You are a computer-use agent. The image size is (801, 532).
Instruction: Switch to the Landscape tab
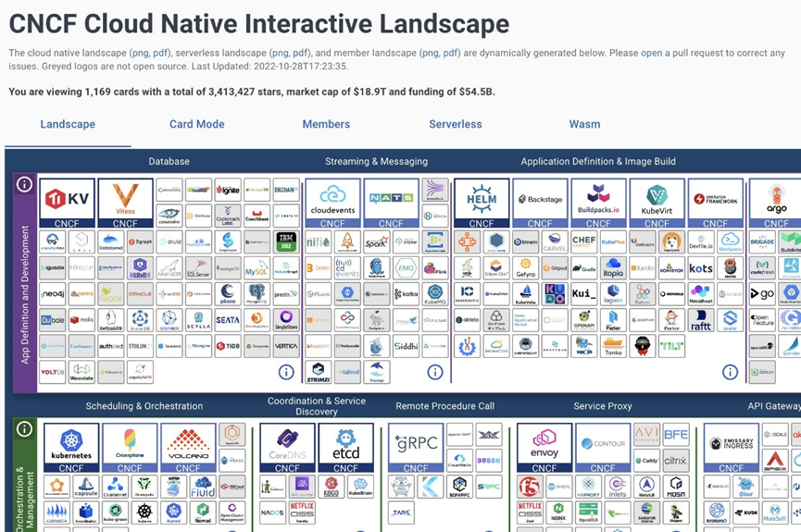(x=68, y=124)
